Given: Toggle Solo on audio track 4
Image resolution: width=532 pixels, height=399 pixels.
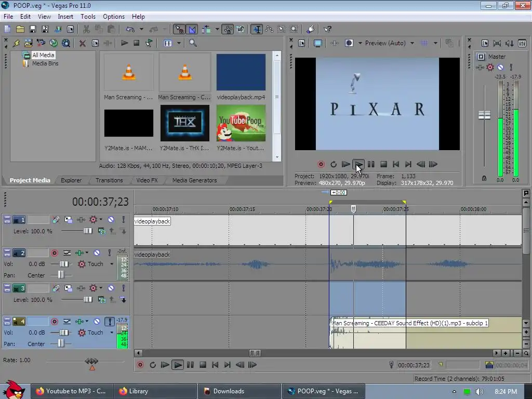Looking at the screenshot, I should 110,321.
